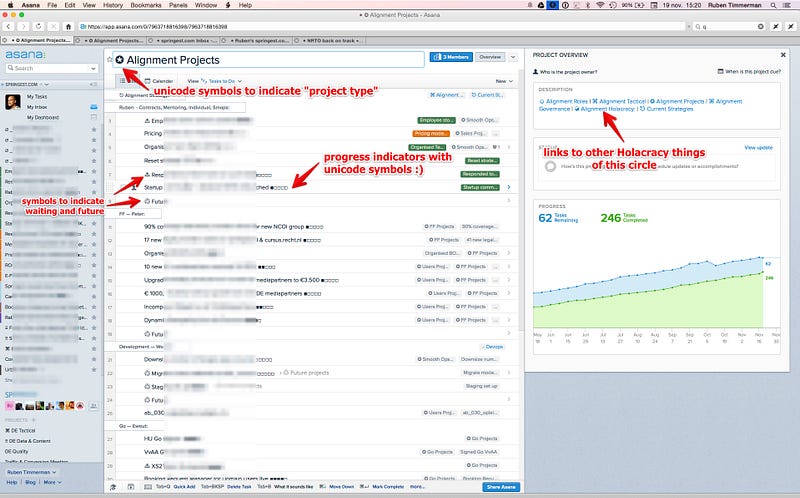Click Who is the project owner

pyautogui.click(x=565, y=72)
